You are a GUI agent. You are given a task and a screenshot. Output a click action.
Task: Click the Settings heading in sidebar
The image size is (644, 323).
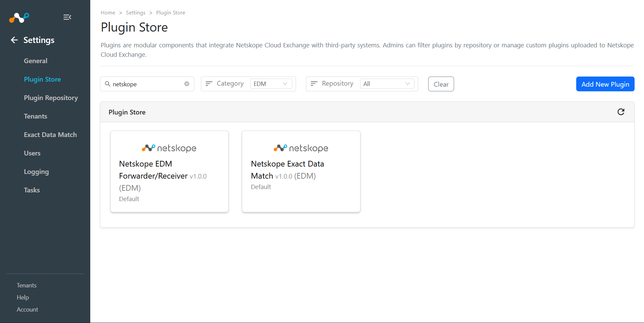coord(39,40)
